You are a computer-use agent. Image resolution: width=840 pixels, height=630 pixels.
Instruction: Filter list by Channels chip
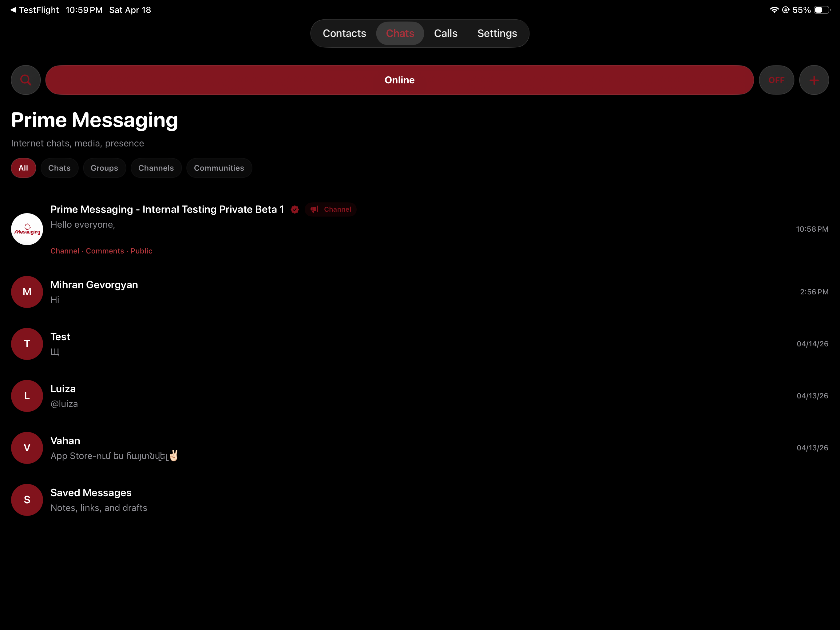156,168
